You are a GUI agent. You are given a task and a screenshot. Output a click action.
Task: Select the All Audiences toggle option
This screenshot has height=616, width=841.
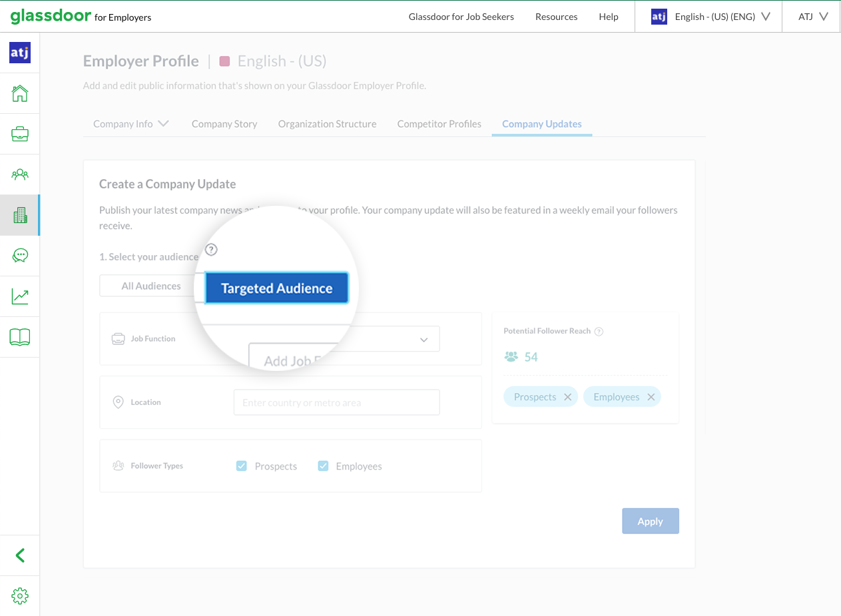point(150,286)
